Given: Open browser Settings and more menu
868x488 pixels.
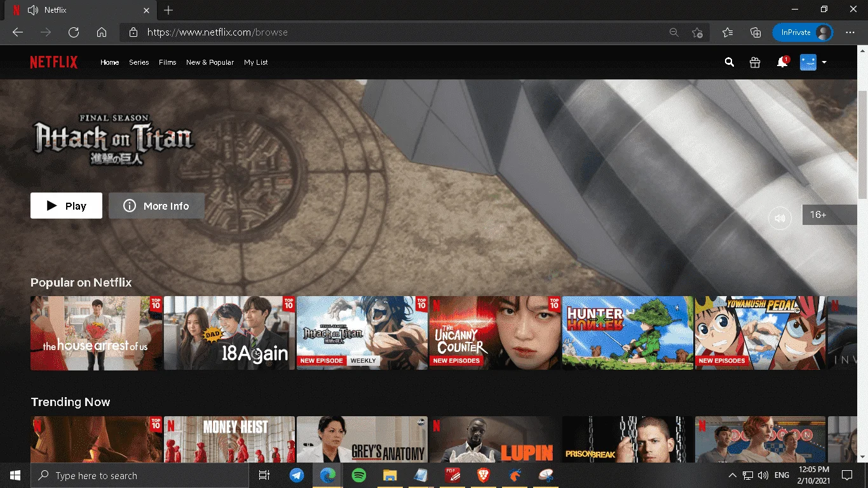Looking at the screenshot, I should 850,32.
